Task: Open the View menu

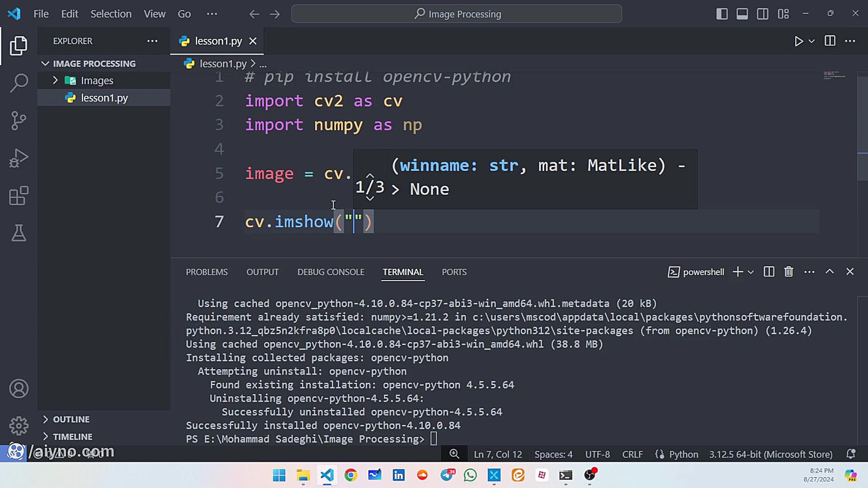Action: coord(155,14)
